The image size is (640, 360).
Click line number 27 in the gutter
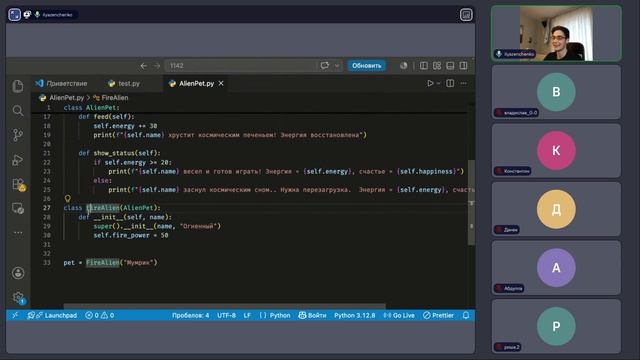(x=47, y=208)
